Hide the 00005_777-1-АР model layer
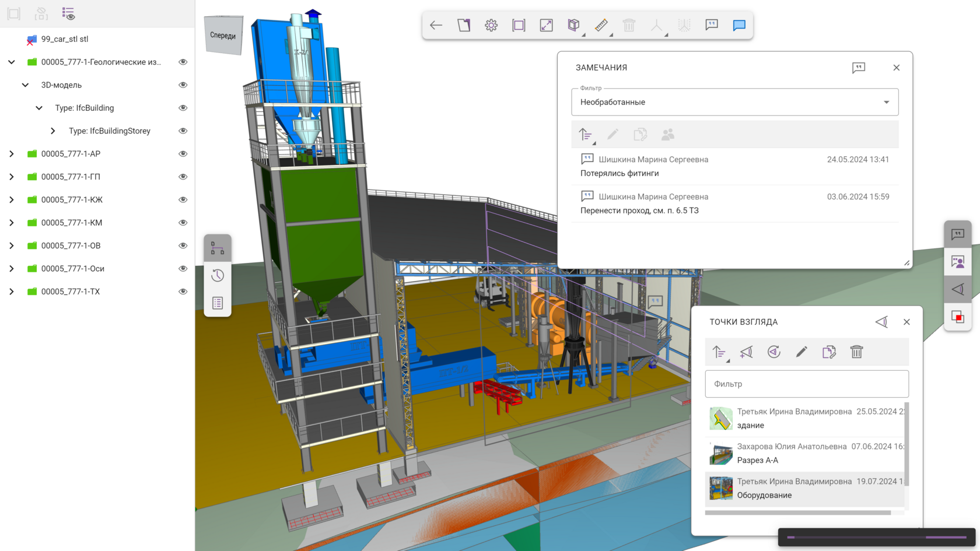Image resolution: width=980 pixels, height=551 pixels. click(x=183, y=154)
